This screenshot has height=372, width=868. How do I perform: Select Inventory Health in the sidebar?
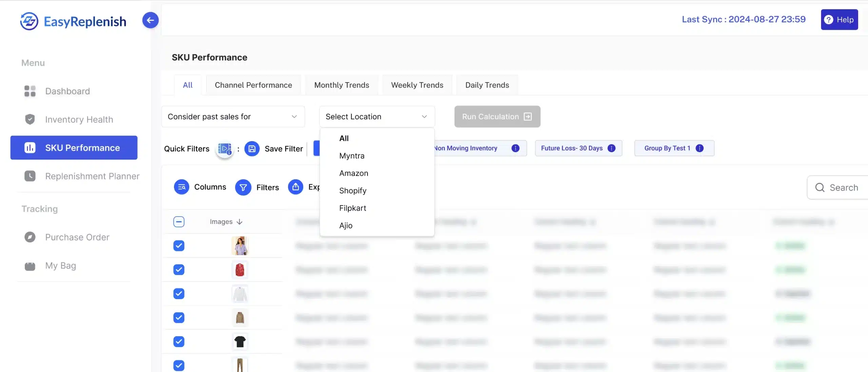[x=79, y=119]
